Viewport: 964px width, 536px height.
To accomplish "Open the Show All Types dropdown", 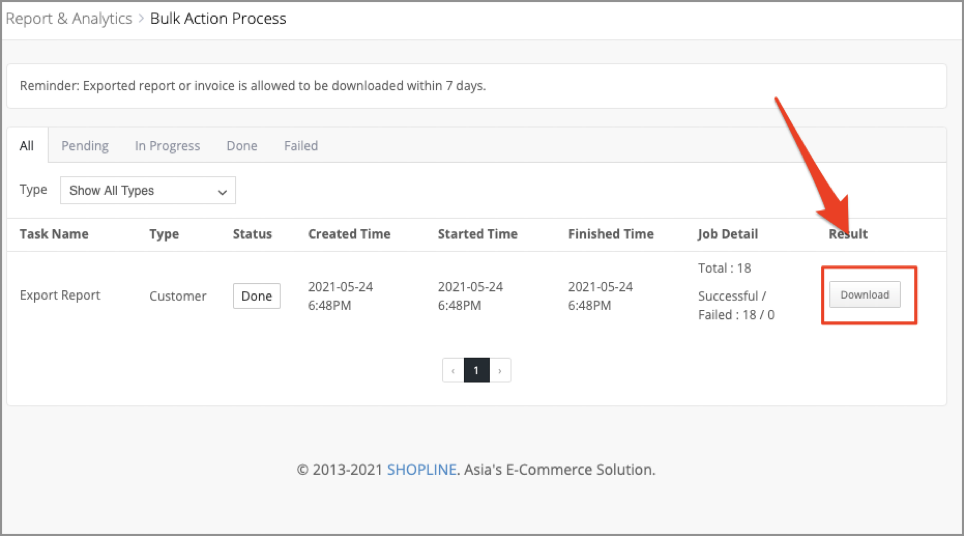I will click(x=148, y=191).
